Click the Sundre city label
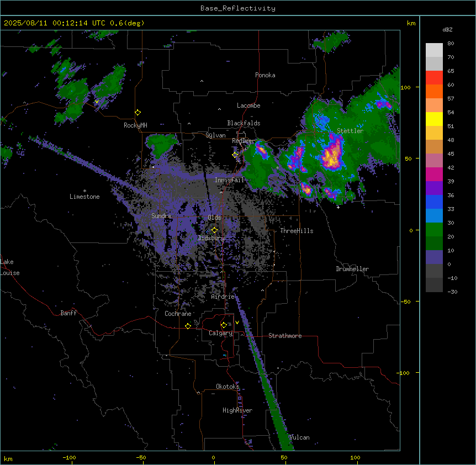Viewport: 476px width, 465px height. [161, 216]
